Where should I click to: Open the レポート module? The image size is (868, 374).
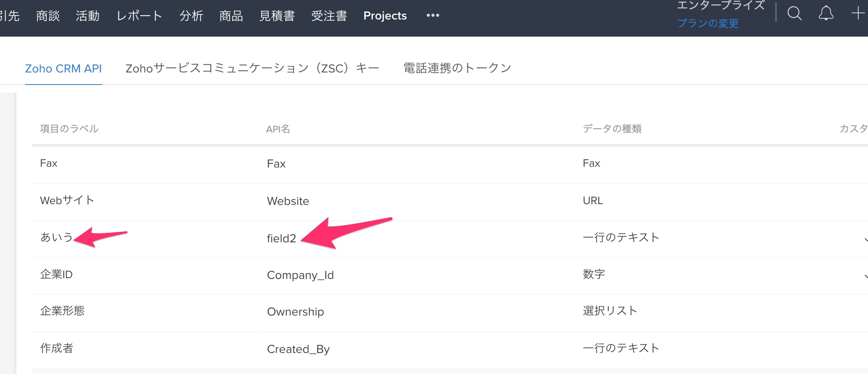tap(139, 16)
